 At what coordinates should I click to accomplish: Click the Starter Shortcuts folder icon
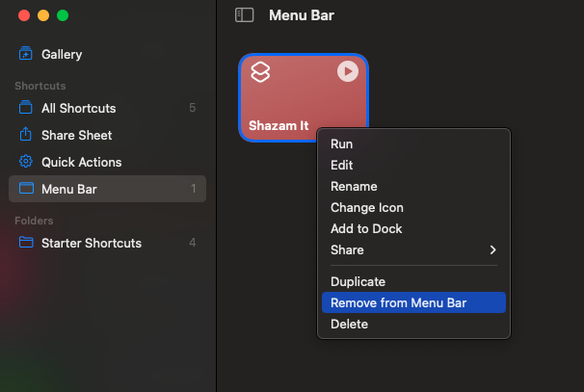[x=26, y=243]
